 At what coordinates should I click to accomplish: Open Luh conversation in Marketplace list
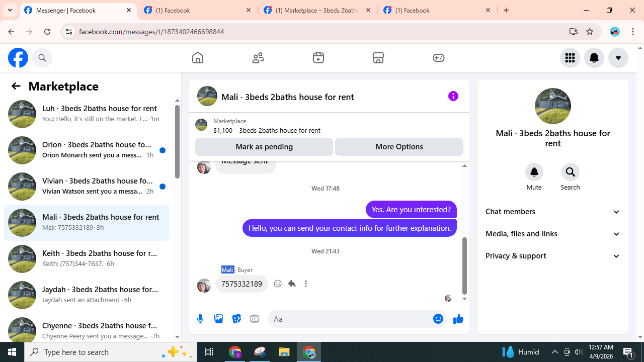[x=87, y=114]
